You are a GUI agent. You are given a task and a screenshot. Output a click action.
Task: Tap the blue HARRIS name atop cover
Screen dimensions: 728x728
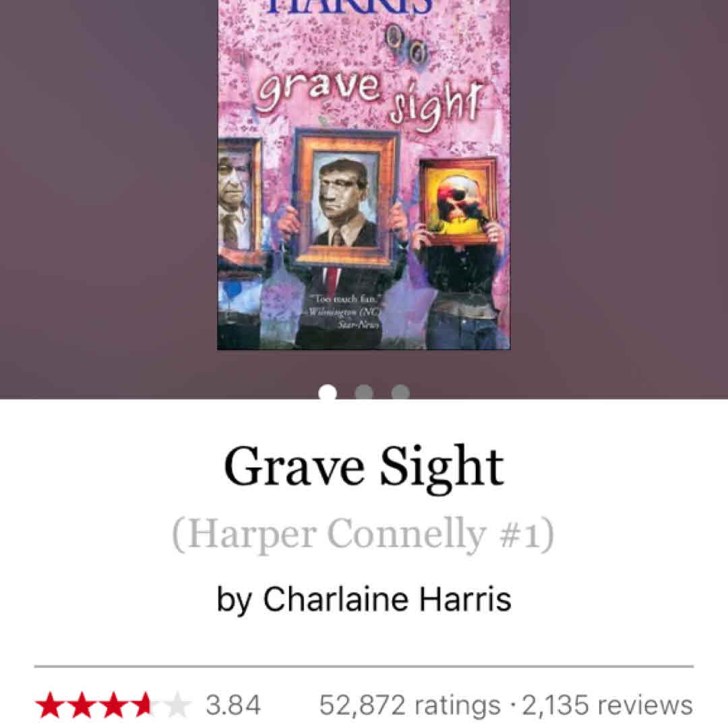(x=350, y=7)
